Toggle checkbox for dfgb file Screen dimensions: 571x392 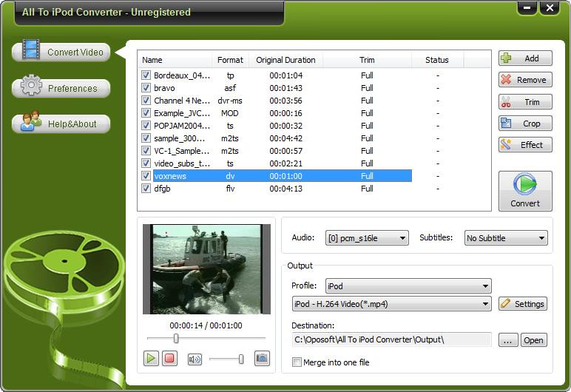(146, 189)
